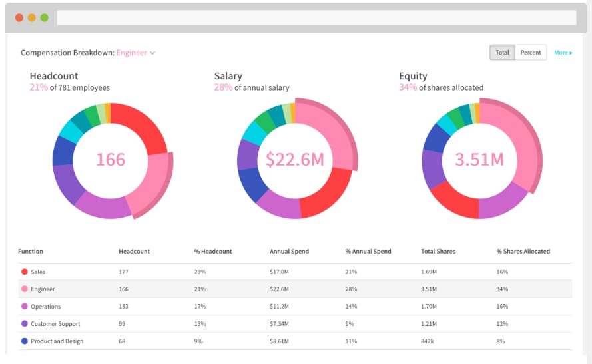This screenshot has width=592, height=364.
Task: Select the Operations row label
Action: [x=46, y=306]
